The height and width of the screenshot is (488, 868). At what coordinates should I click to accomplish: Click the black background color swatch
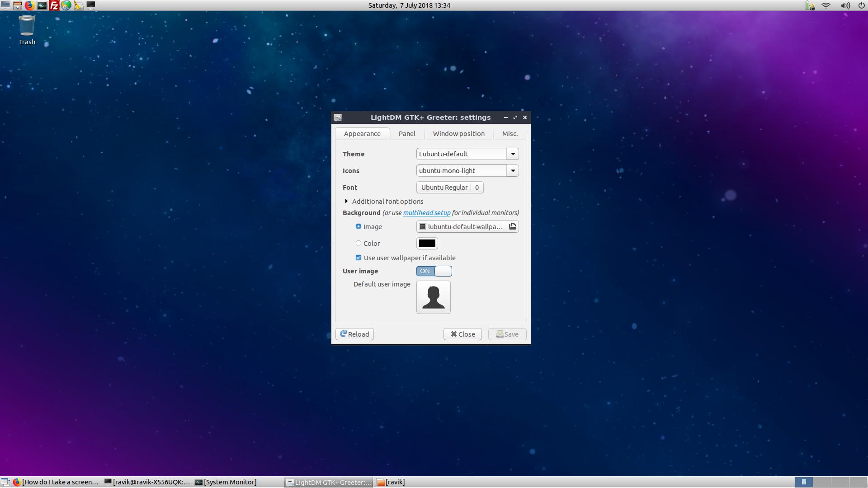coord(427,243)
